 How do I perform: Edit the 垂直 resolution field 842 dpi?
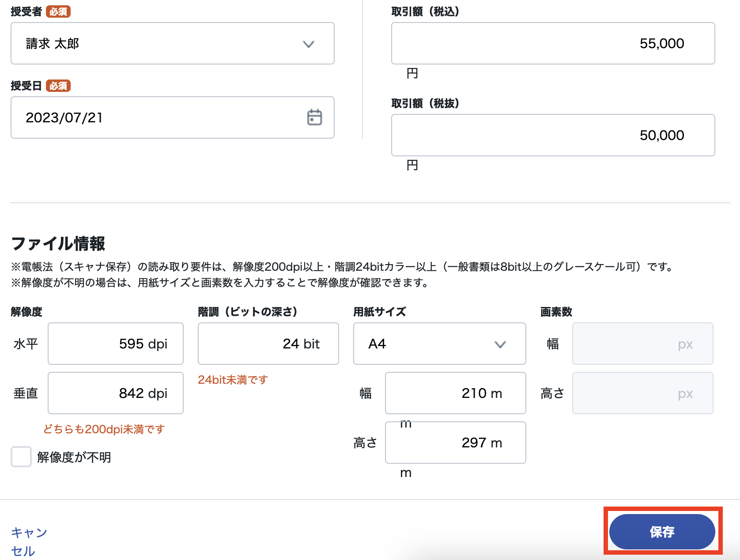click(x=116, y=393)
